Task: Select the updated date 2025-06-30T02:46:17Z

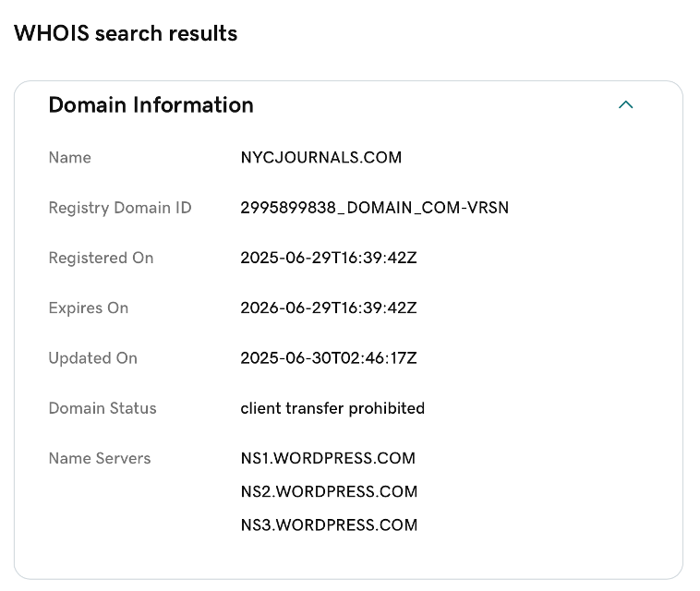Action: point(328,358)
